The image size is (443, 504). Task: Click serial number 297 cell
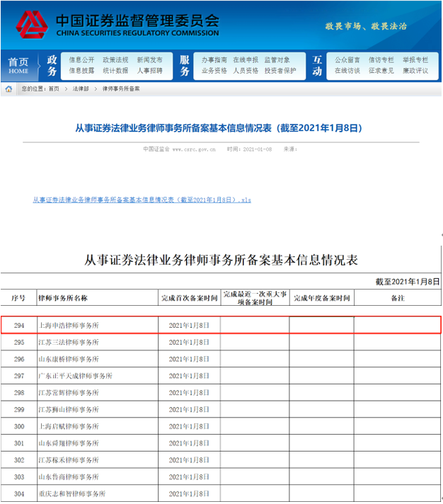[x=19, y=376]
